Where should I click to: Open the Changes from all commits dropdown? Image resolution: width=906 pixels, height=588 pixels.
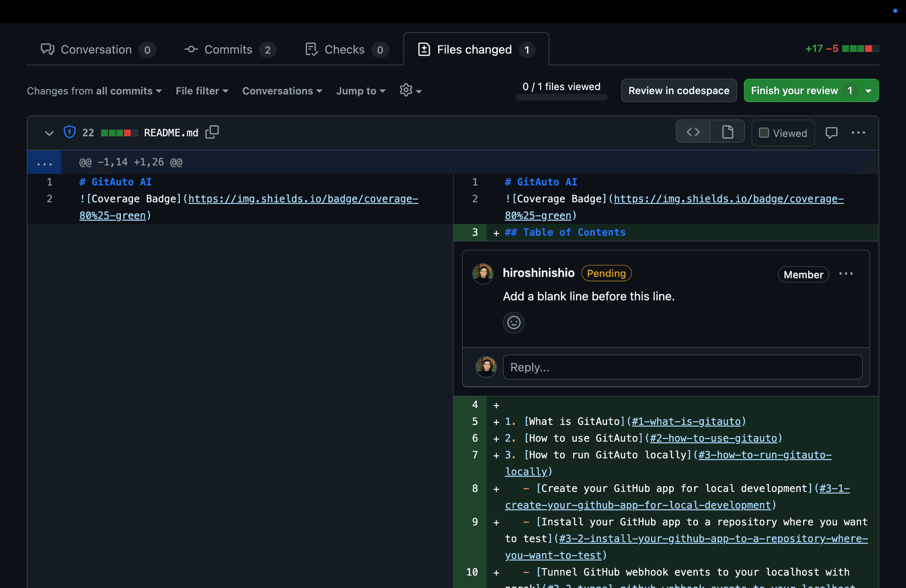[x=93, y=91]
